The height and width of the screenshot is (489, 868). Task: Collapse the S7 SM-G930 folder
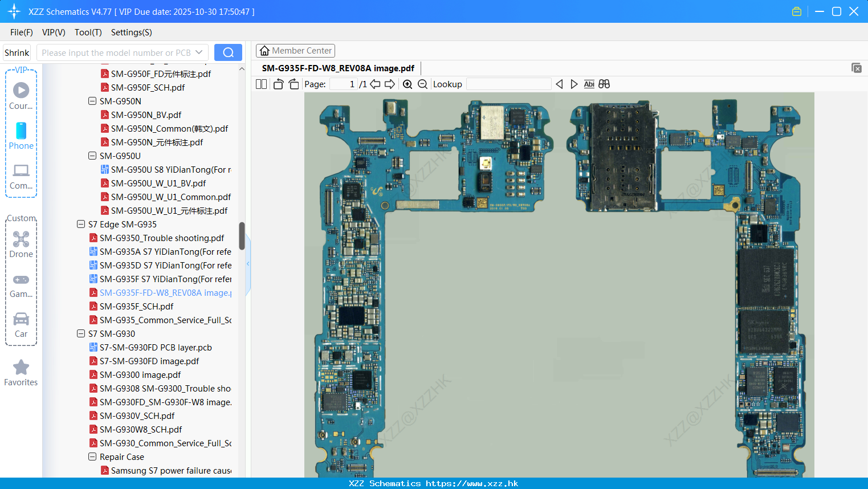pyautogui.click(x=81, y=333)
